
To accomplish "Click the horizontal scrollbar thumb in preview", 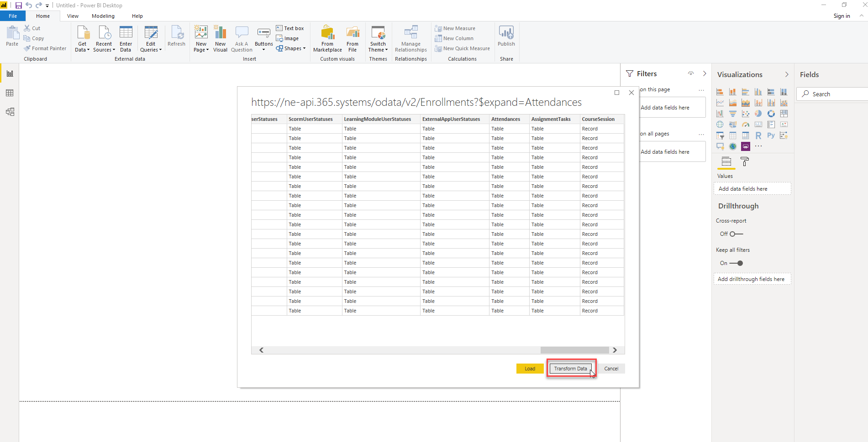I will point(575,350).
